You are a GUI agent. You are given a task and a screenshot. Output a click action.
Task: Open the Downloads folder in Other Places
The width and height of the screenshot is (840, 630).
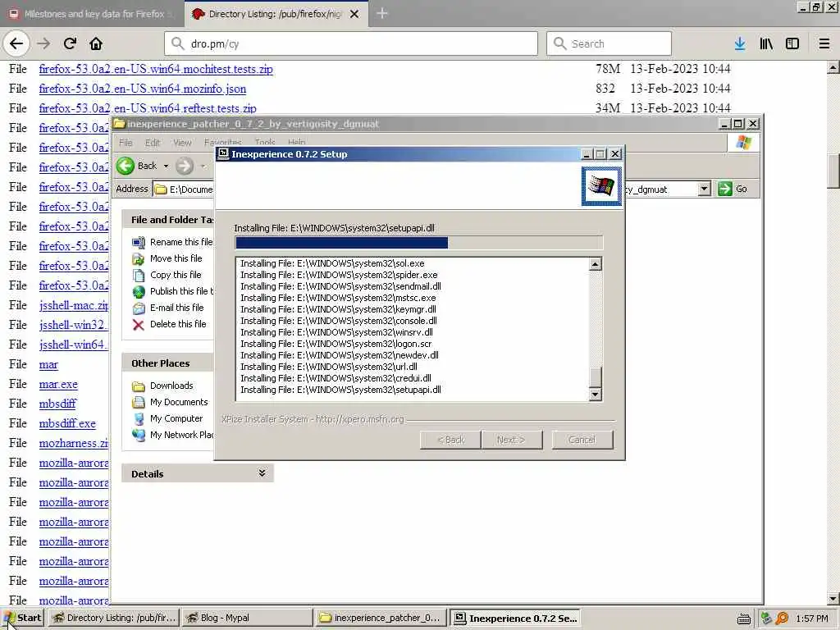(171, 386)
